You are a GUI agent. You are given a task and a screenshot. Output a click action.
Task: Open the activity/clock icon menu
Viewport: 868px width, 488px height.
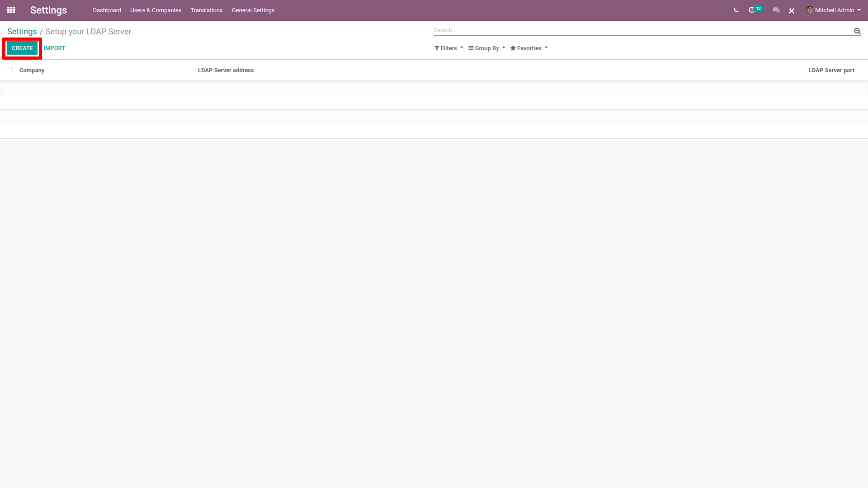click(752, 10)
